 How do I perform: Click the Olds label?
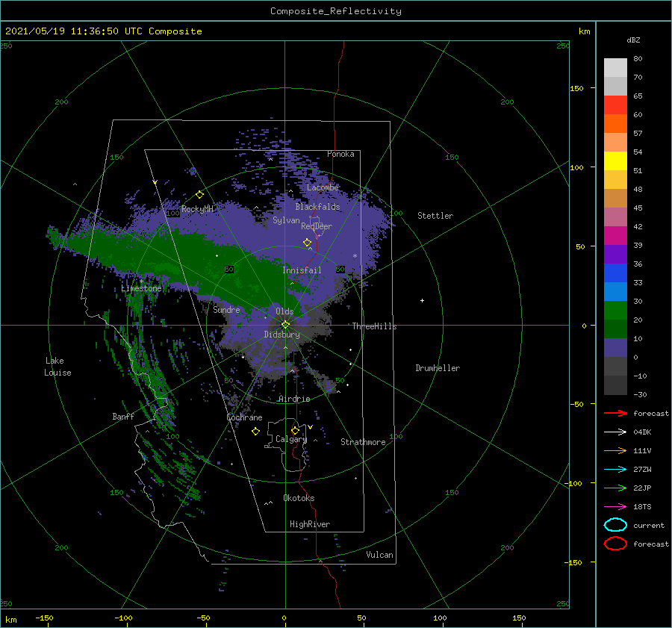pyautogui.click(x=284, y=311)
